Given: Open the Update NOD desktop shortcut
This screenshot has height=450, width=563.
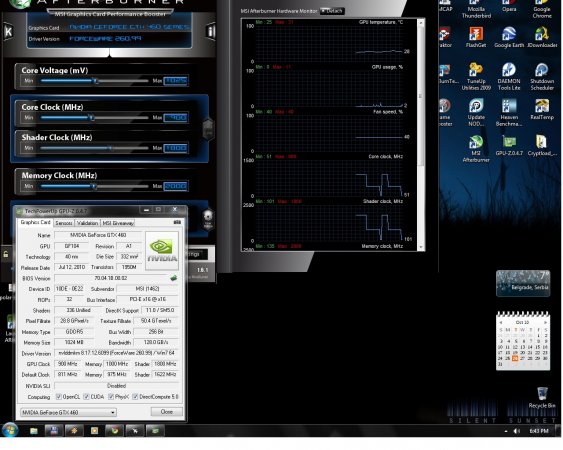Looking at the screenshot, I should point(476,112).
